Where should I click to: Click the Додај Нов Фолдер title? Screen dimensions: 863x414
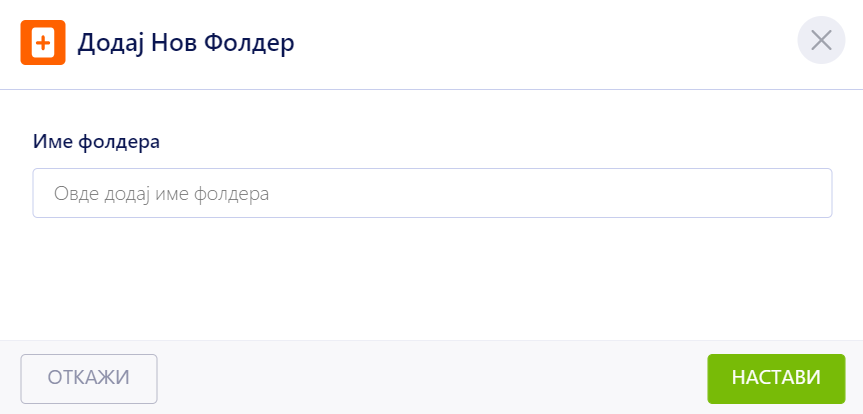click(186, 42)
